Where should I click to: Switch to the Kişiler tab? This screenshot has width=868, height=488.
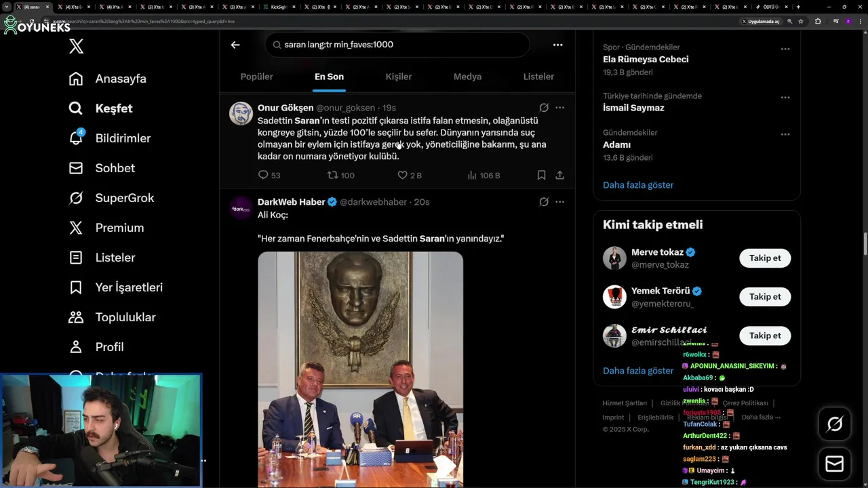coord(399,77)
